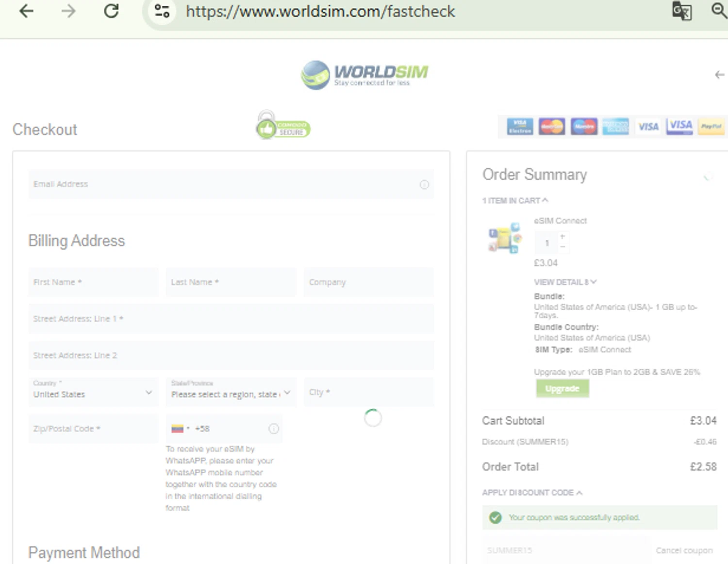
Task: Click the PayPal payment icon
Action: click(711, 127)
